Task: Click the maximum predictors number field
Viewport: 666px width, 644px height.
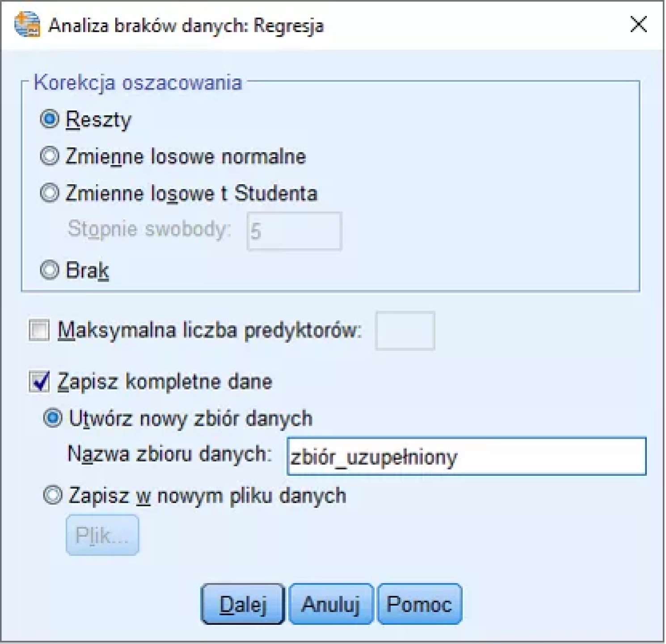Action: [405, 330]
